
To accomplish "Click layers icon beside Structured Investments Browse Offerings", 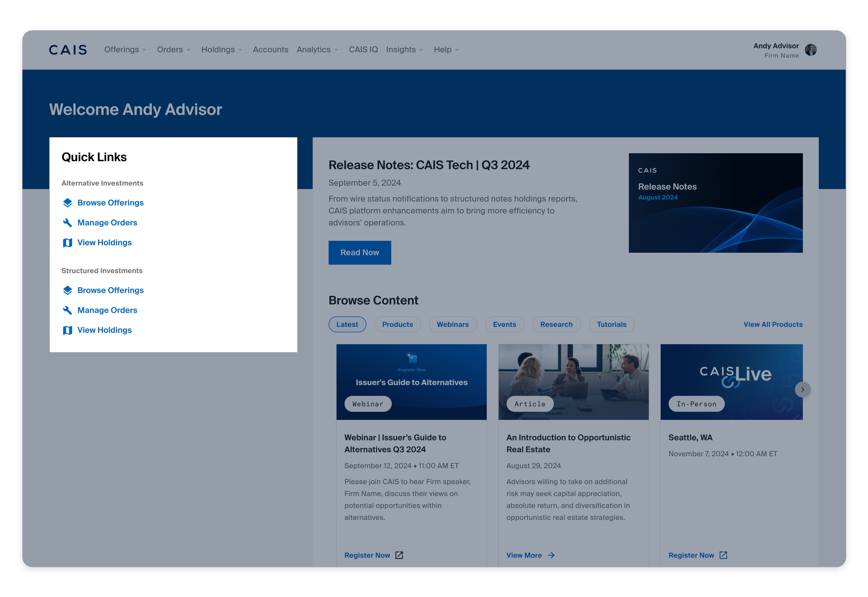I will (67, 290).
